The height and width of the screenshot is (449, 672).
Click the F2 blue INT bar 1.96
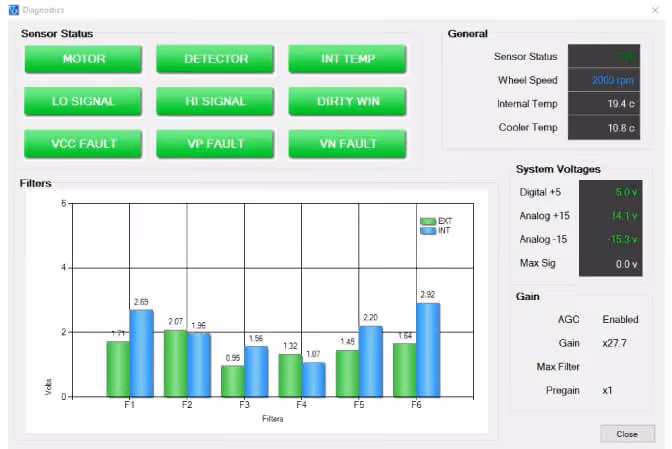[199, 365]
